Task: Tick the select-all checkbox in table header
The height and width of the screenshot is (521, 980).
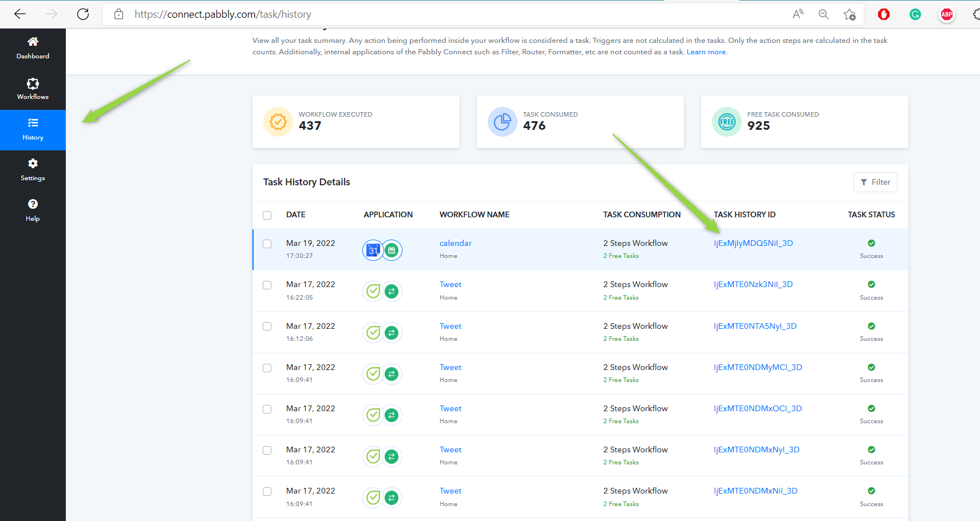Action: tap(267, 215)
